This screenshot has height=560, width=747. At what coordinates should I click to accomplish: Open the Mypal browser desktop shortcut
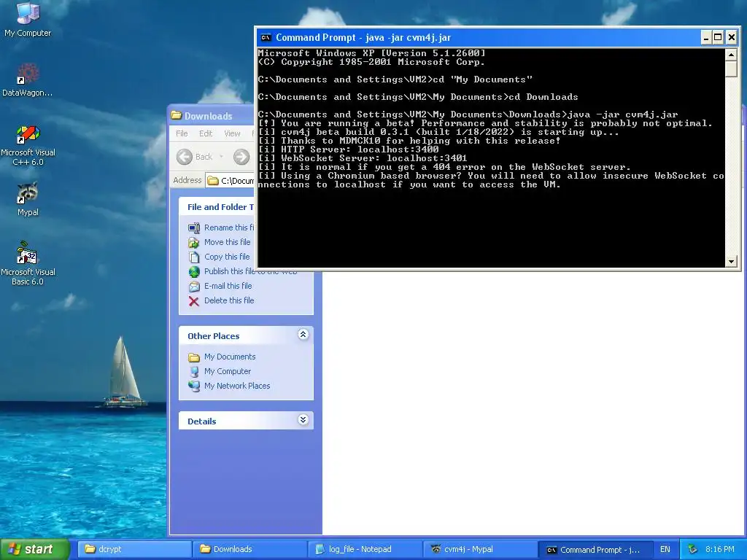pos(28,199)
